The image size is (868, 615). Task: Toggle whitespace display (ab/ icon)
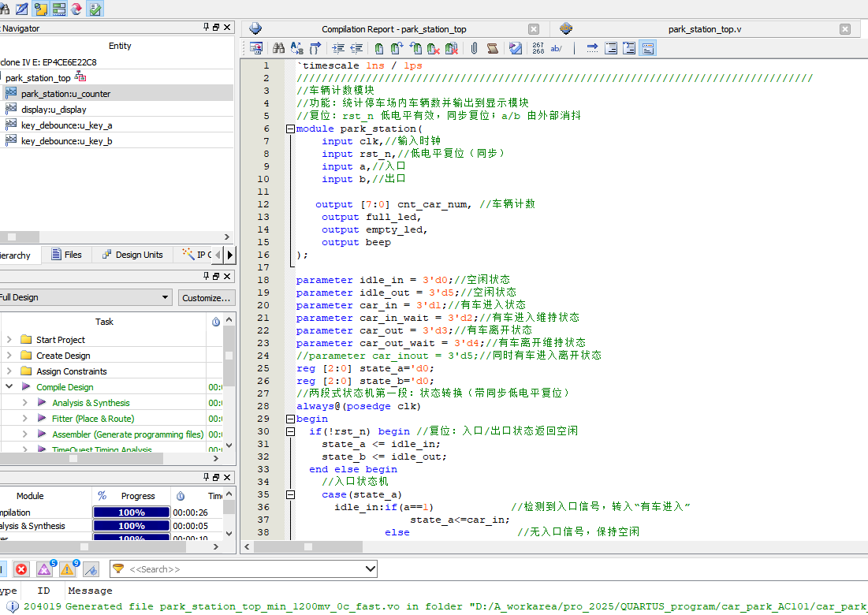[x=557, y=48]
